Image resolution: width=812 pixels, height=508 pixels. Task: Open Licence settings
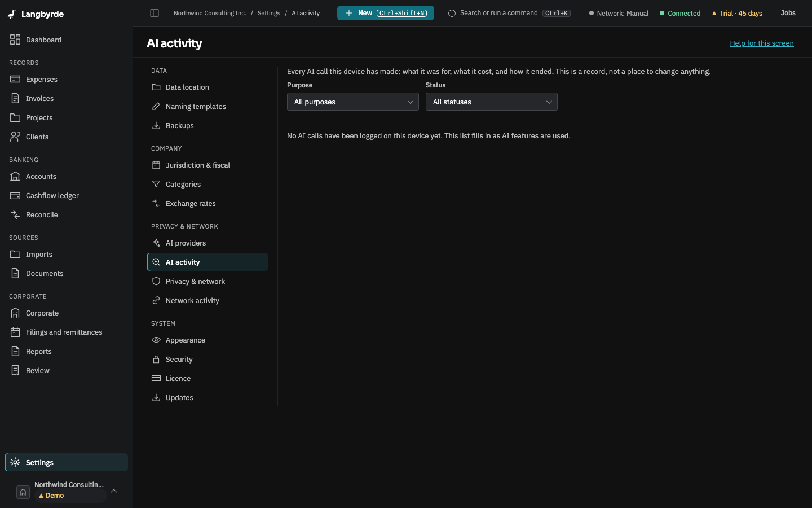[x=208, y=379]
